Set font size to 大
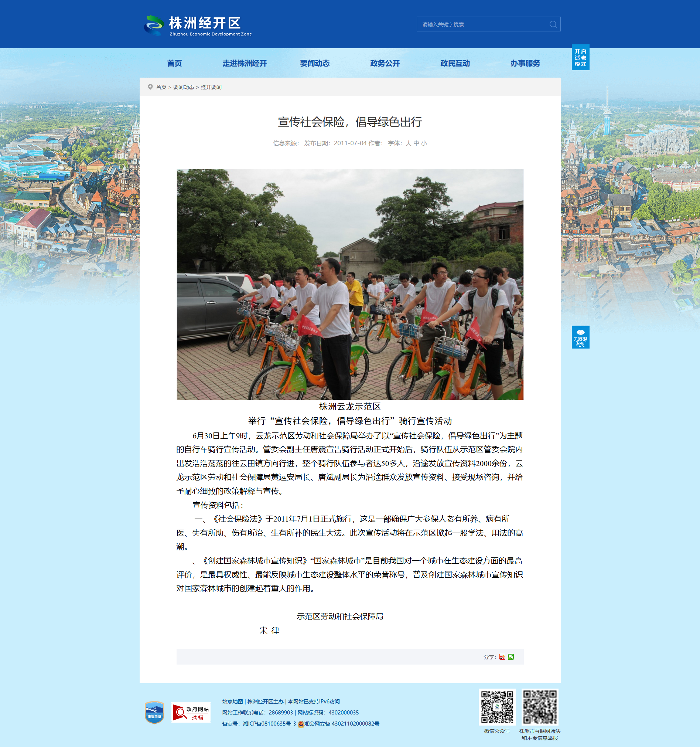Screen dimensions: 700x747 408,143
